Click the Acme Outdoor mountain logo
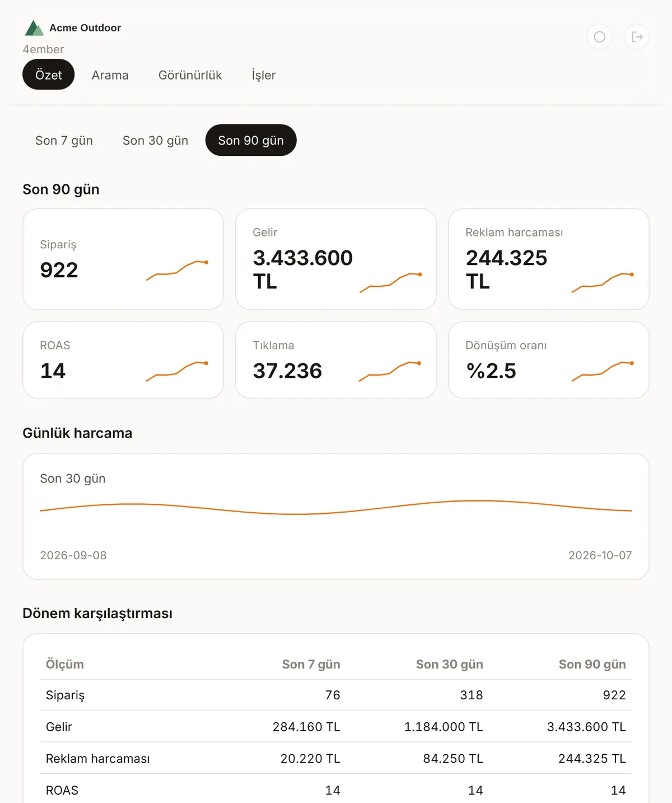The height and width of the screenshot is (803, 672). [x=35, y=28]
